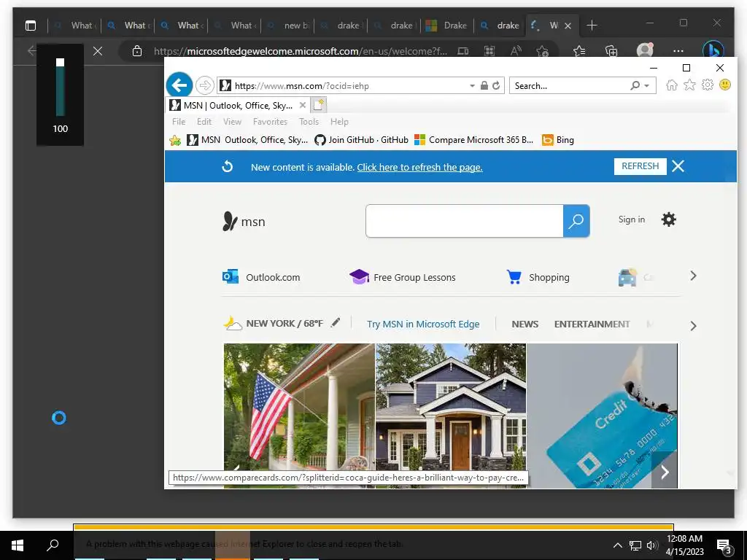This screenshot has width=747, height=560.
Task: Click Edge profile avatar
Action: (645, 50)
